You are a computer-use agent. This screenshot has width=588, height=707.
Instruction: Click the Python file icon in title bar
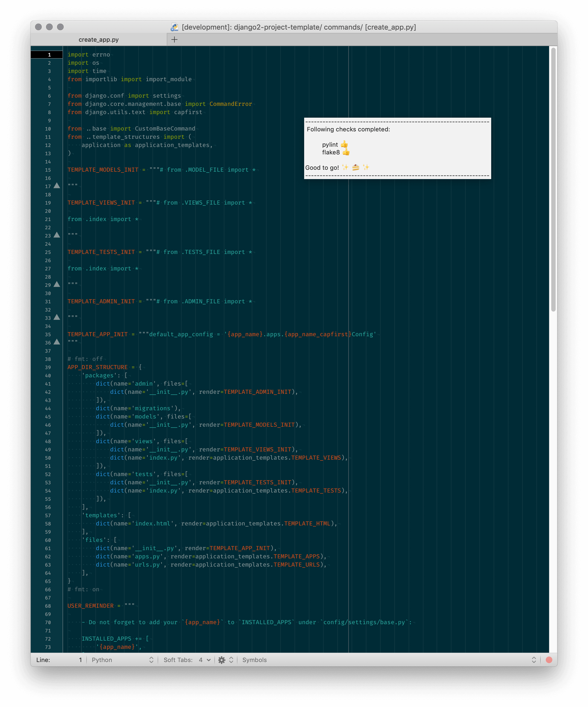[174, 27]
